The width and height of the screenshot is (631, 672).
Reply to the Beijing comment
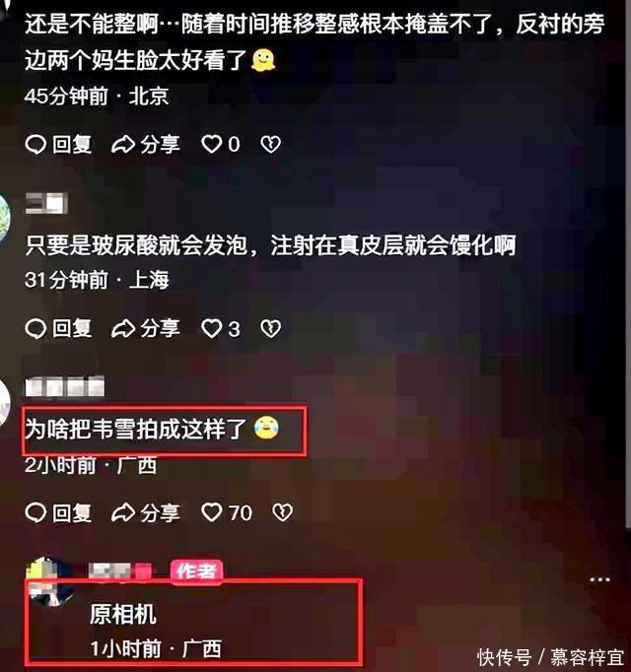58,145
